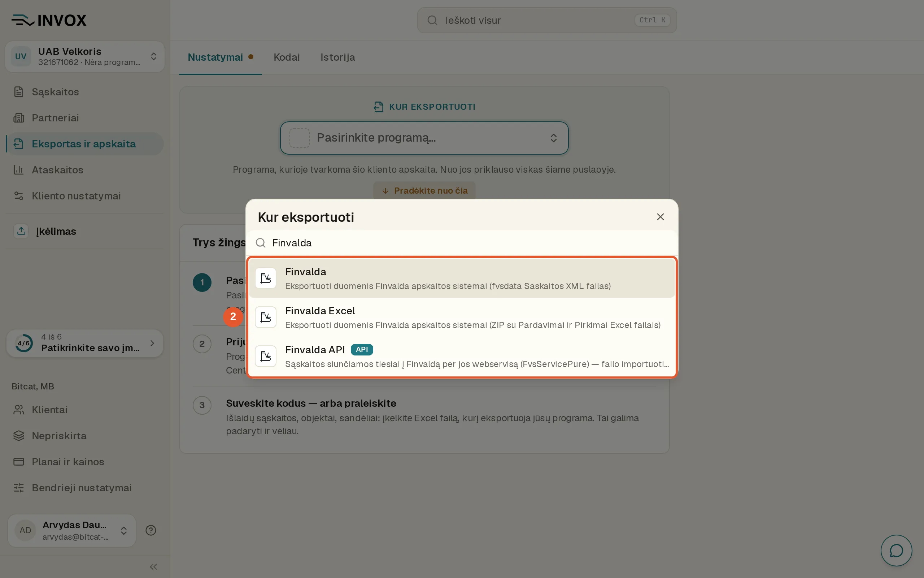This screenshot has width=924, height=578.
Task: Switch to the Istorija tab
Action: 337,57
